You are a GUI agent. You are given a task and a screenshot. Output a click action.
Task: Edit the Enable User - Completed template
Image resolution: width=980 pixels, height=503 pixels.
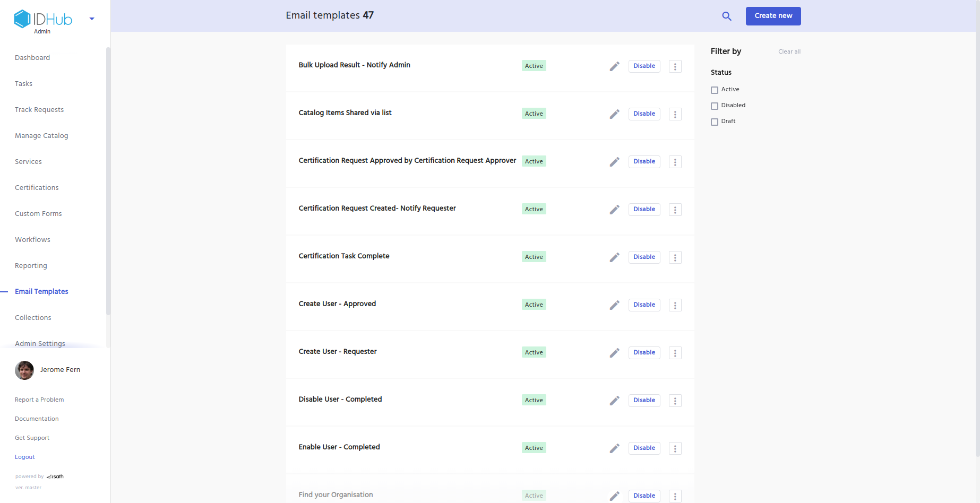coord(614,448)
